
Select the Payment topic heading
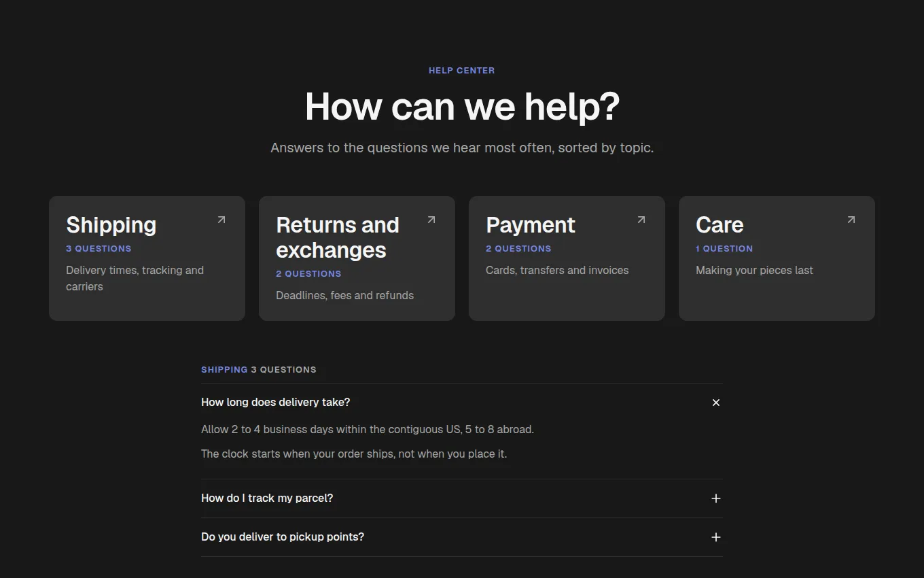pos(531,225)
